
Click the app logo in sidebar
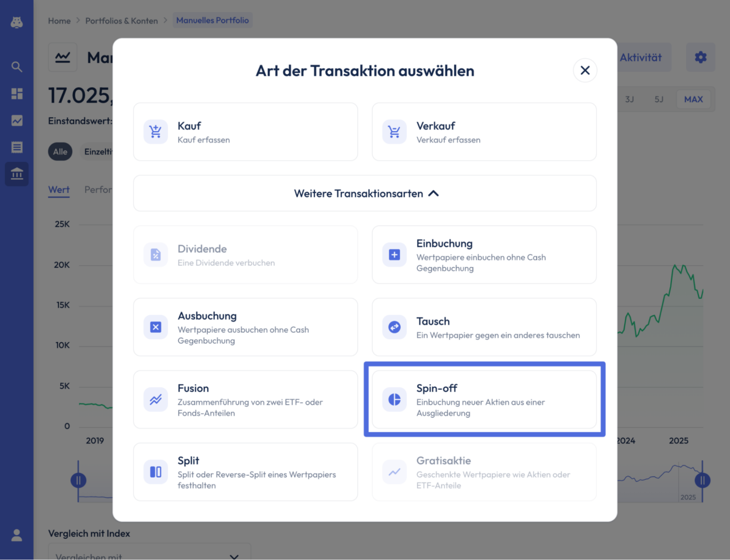click(x=17, y=22)
